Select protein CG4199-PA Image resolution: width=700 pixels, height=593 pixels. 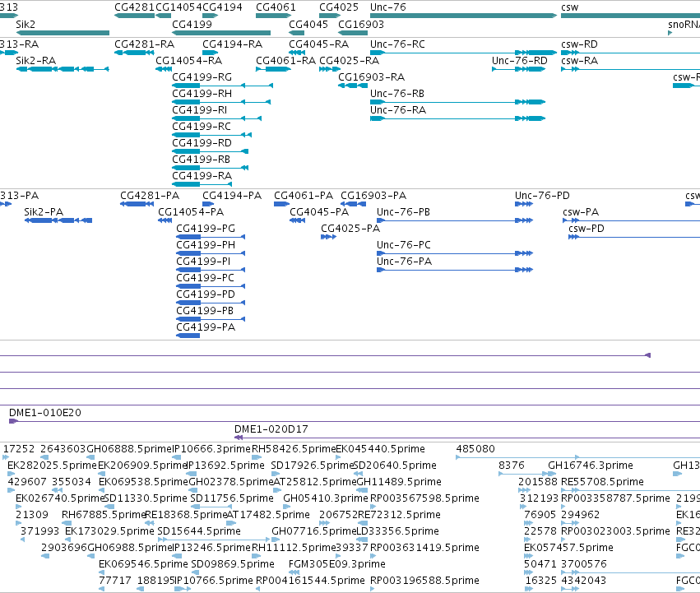[x=188, y=336]
